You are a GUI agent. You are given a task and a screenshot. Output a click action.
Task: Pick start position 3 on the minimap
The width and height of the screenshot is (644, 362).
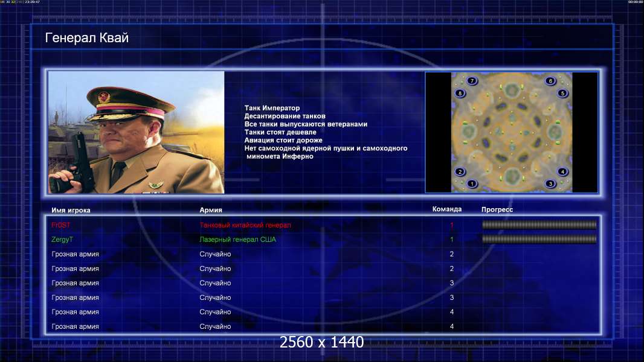550,183
